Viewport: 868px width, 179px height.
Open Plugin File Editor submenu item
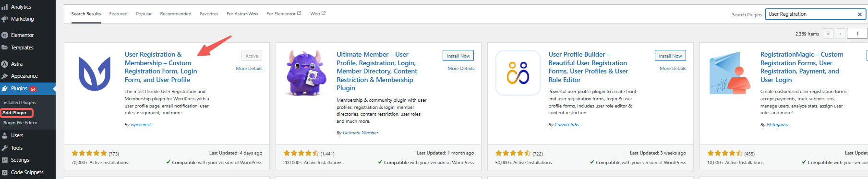coord(20,123)
